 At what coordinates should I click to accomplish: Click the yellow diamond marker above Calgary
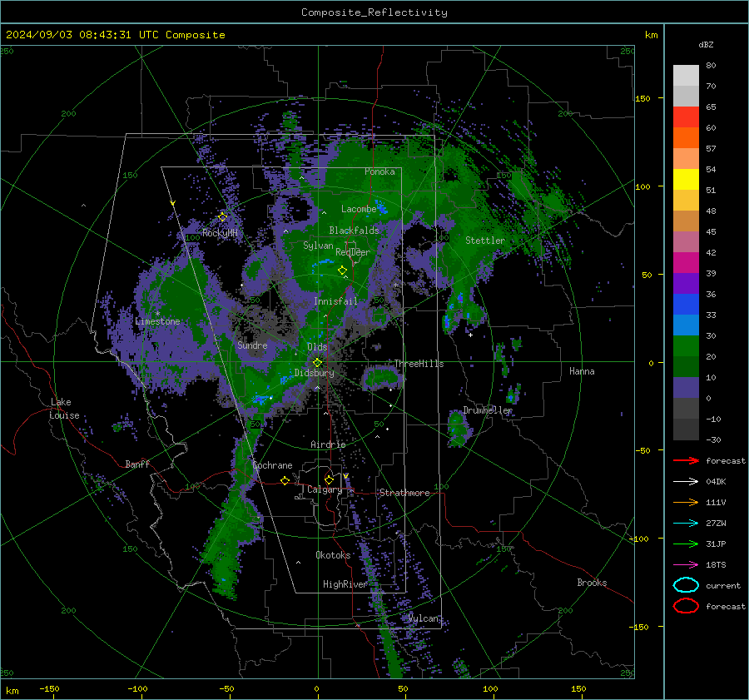click(x=329, y=479)
